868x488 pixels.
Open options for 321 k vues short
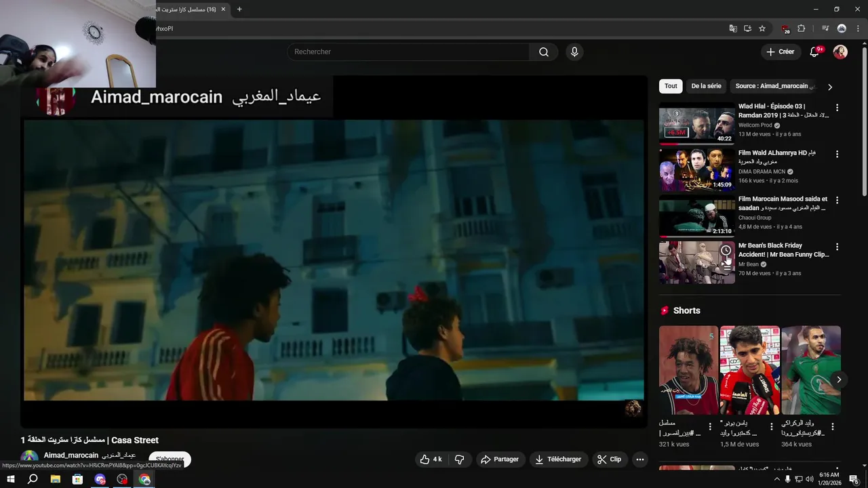click(710, 427)
